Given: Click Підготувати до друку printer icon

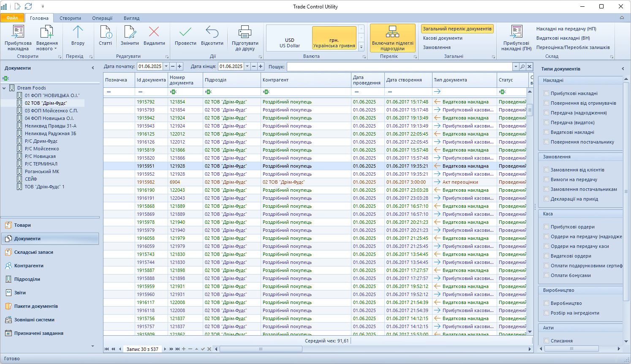Looking at the screenshot, I should click(245, 33).
